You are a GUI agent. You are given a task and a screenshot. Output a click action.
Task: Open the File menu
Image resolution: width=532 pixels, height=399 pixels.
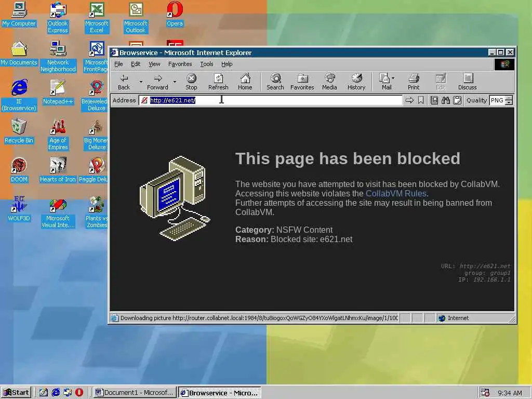(118, 64)
